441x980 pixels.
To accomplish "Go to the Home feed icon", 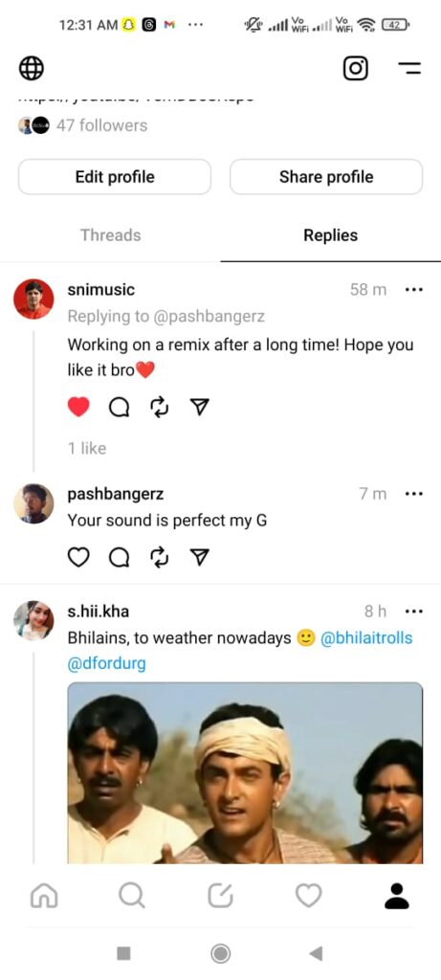I will pos(44,896).
